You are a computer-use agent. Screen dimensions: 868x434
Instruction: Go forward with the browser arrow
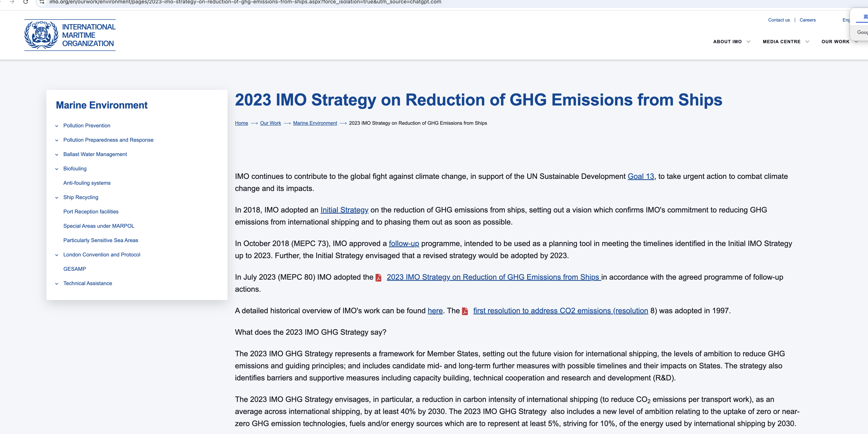pos(12,2)
